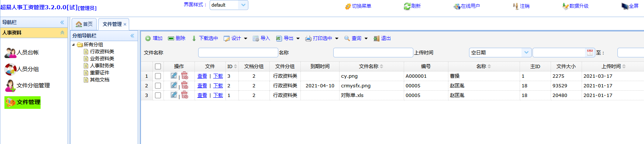Open 数据升级 data upgrade

click(x=575, y=6)
